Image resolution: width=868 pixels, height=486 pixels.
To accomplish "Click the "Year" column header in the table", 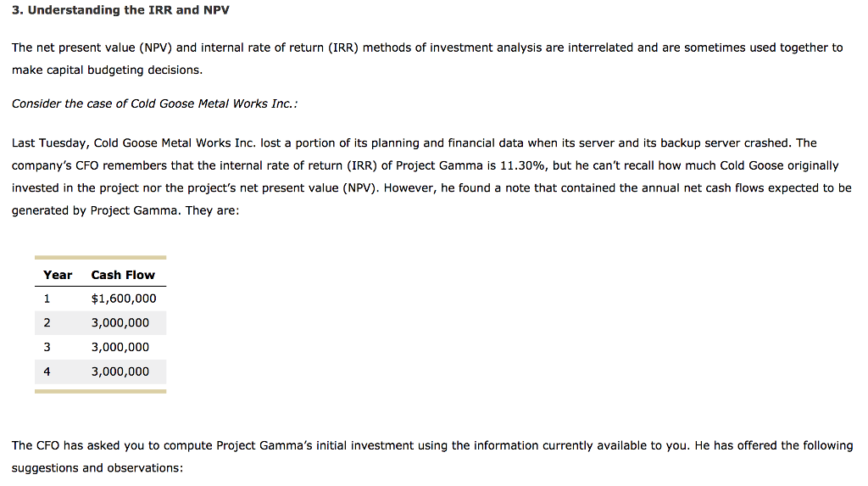I will tap(58, 275).
